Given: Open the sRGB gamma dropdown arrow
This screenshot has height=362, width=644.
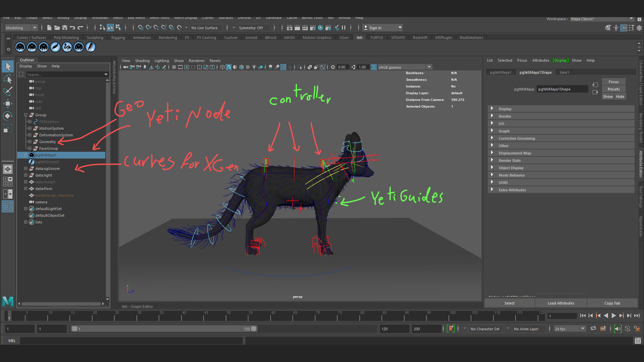Looking at the screenshot, I should point(429,67).
